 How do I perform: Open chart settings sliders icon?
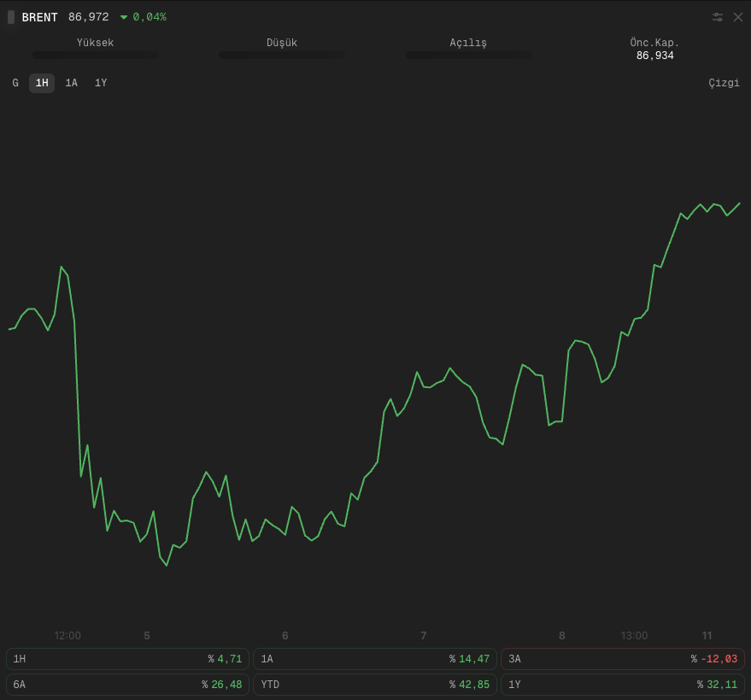(717, 17)
